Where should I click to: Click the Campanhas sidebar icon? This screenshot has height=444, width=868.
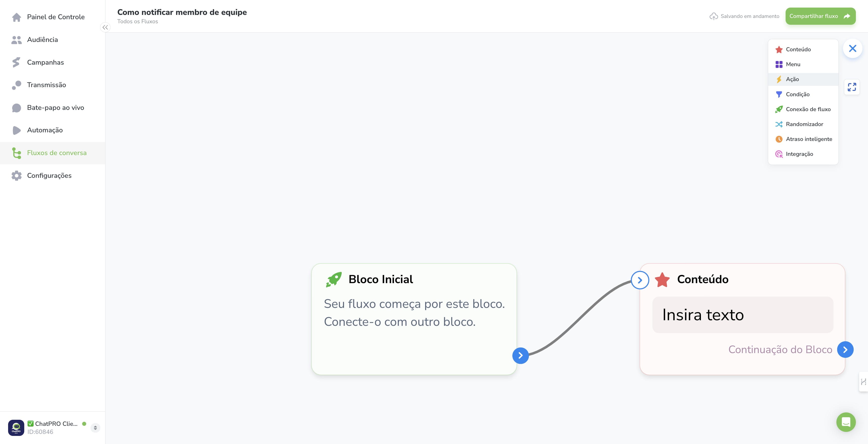pos(16,62)
